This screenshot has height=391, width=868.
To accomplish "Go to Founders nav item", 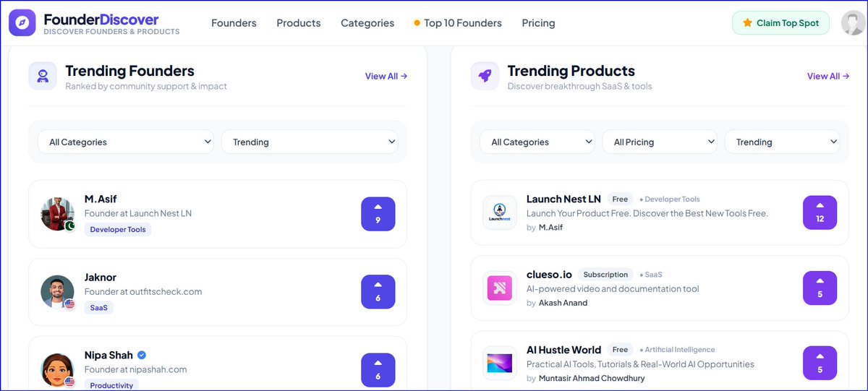I will point(234,23).
